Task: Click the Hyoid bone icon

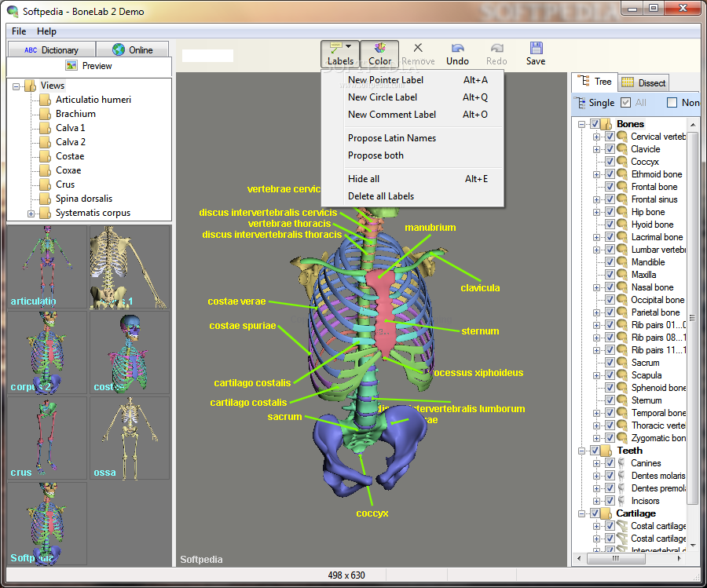Action: click(x=622, y=225)
